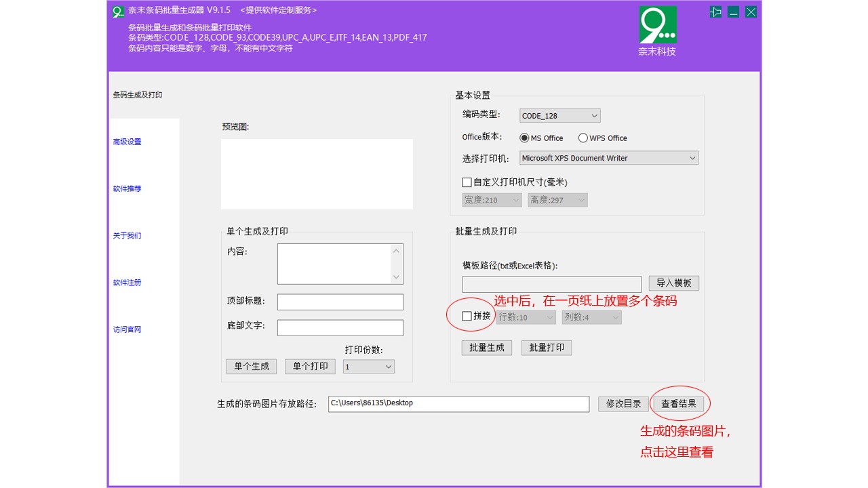Enable the 拼接 checkbox
868x488 pixels.
click(467, 316)
